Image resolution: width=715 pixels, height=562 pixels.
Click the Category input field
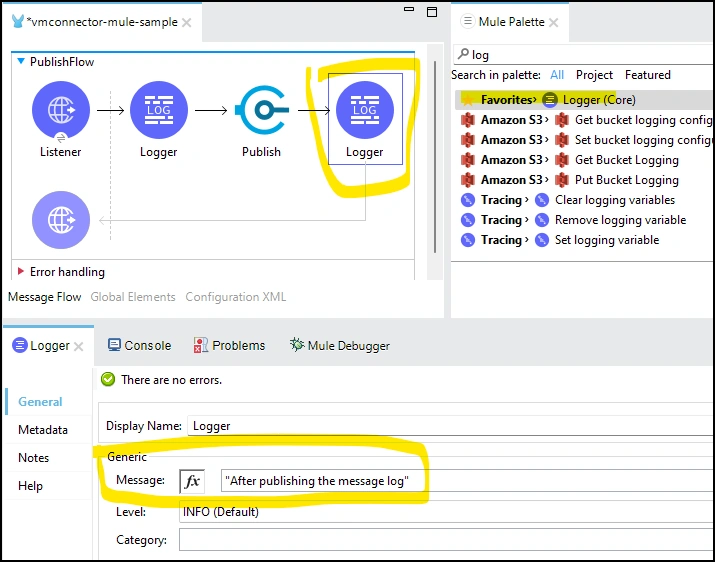[447, 540]
